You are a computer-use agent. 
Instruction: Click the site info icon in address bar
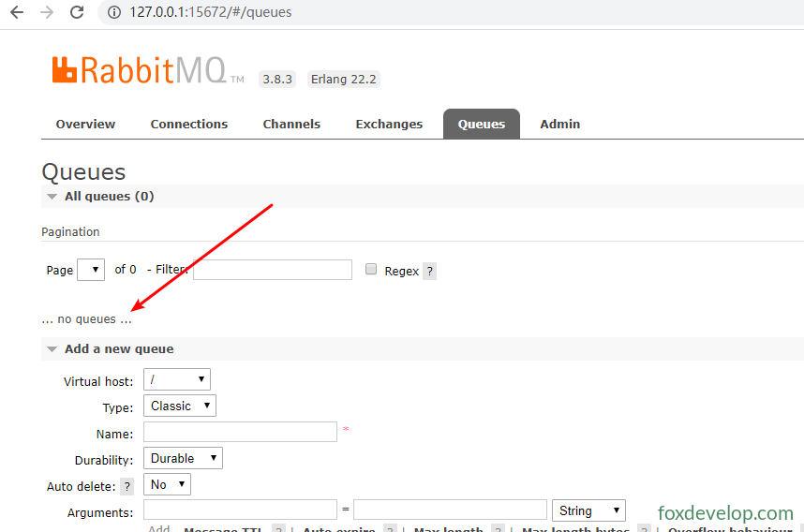[113, 12]
